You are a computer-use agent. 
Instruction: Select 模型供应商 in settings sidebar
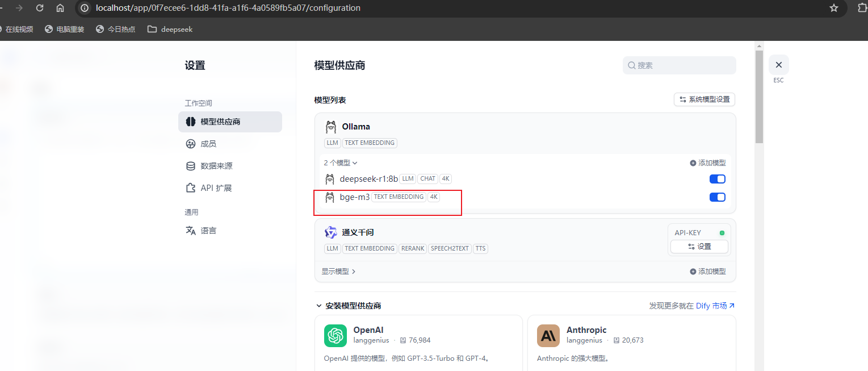[x=230, y=122]
